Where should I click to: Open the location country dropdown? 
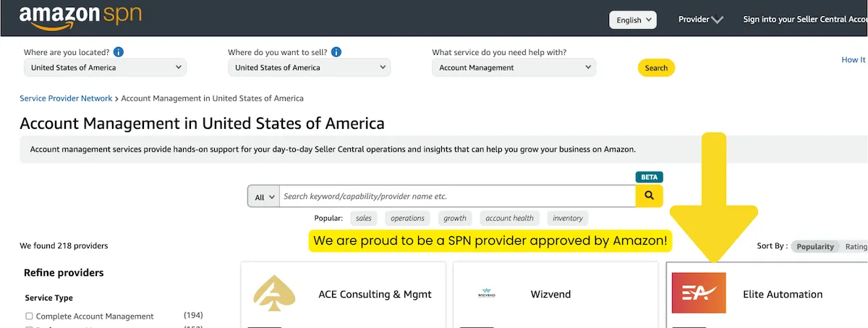click(x=105, y=67)
